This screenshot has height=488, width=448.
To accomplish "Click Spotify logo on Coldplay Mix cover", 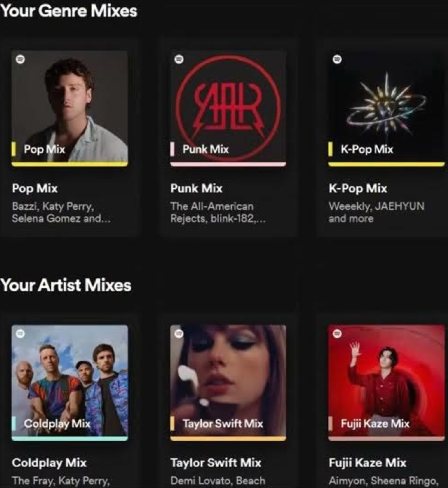I will (x=20, y=334).
